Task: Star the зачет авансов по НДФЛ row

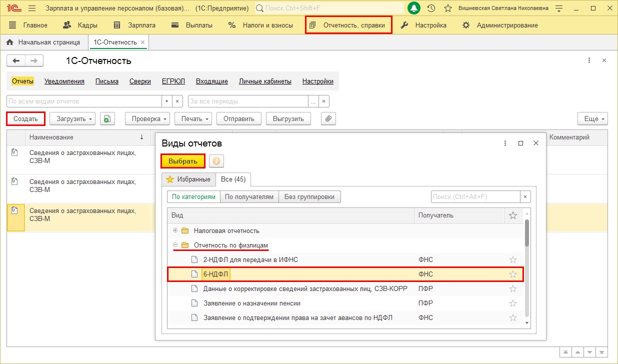Action: [512, 317]
